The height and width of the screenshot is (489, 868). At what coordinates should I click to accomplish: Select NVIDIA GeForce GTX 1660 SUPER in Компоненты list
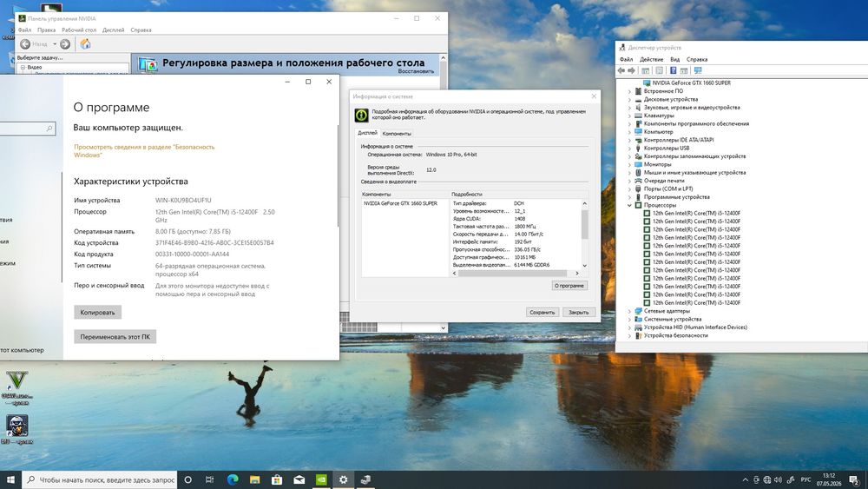[400, 204]
